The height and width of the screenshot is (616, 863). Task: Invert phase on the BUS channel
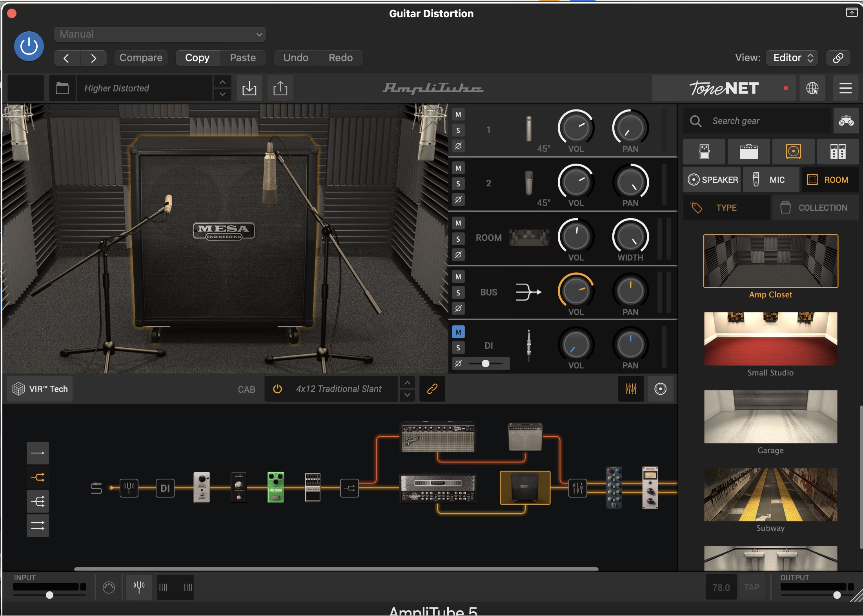[458, 308]
